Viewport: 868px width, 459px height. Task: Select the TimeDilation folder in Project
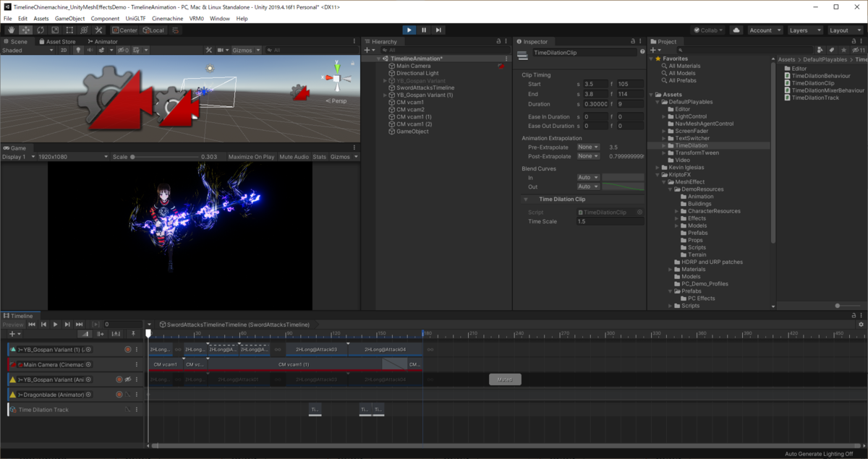[691, 145]
